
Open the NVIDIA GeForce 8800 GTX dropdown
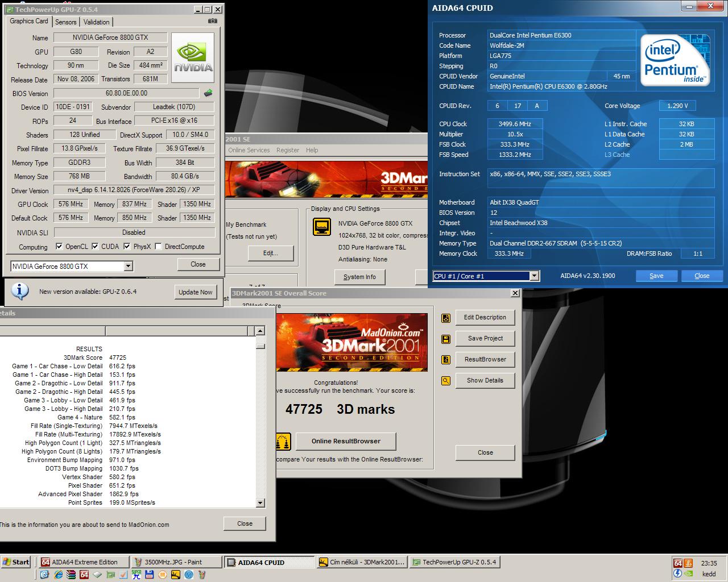(129, 266)
